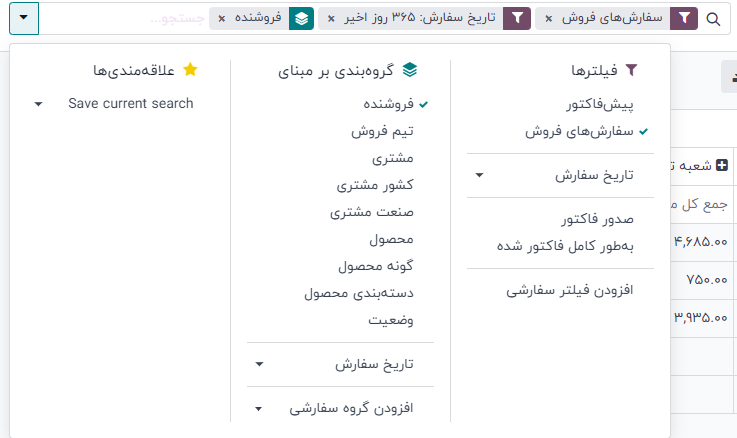Click the search magnifier icon
This screenshot has height=438, width=737.
[713, 19]
